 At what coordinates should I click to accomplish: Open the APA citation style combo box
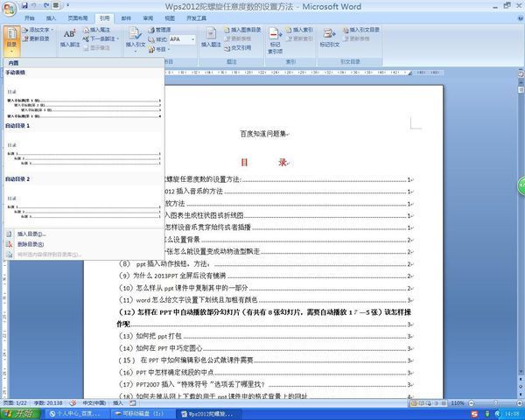(x=183, y=39)
